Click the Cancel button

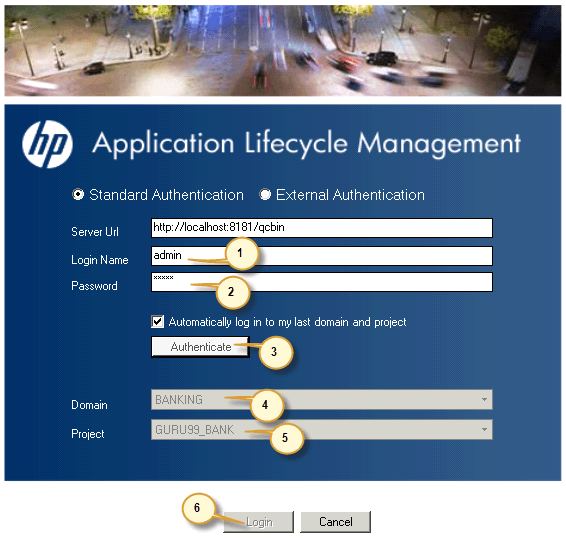click(335, 522)
